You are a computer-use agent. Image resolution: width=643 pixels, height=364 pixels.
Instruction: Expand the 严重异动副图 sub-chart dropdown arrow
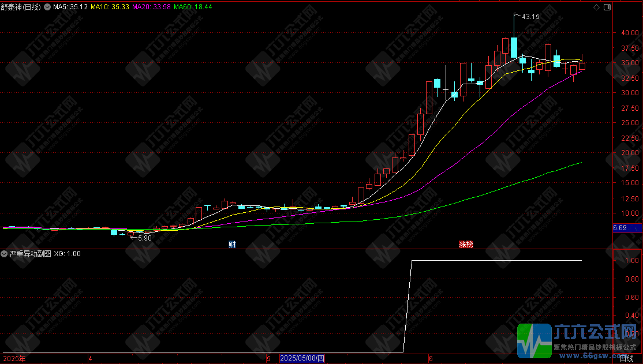coord(5,254)
